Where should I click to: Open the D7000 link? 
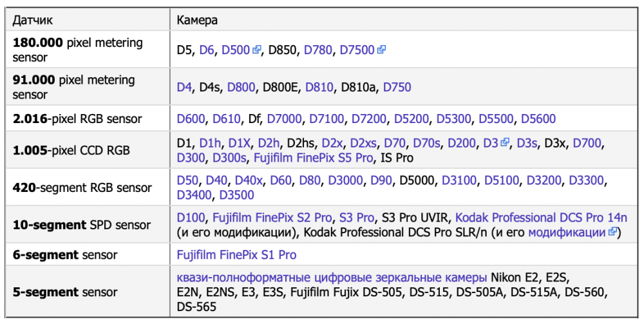(x=284, y=119)
